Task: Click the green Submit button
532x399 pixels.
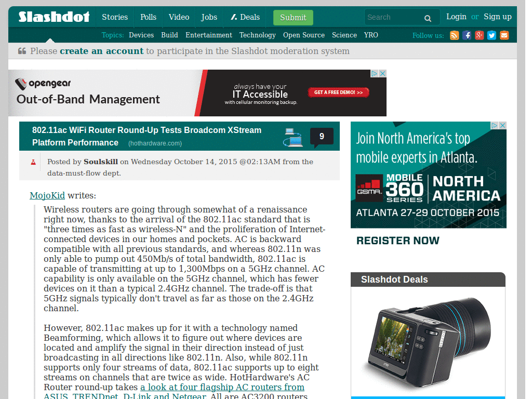Action: (293, 18)
